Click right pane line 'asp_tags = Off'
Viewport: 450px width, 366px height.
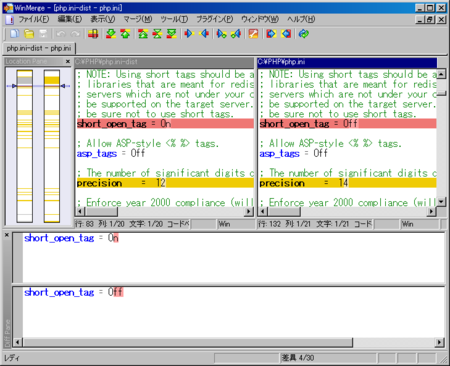point(293,154)
